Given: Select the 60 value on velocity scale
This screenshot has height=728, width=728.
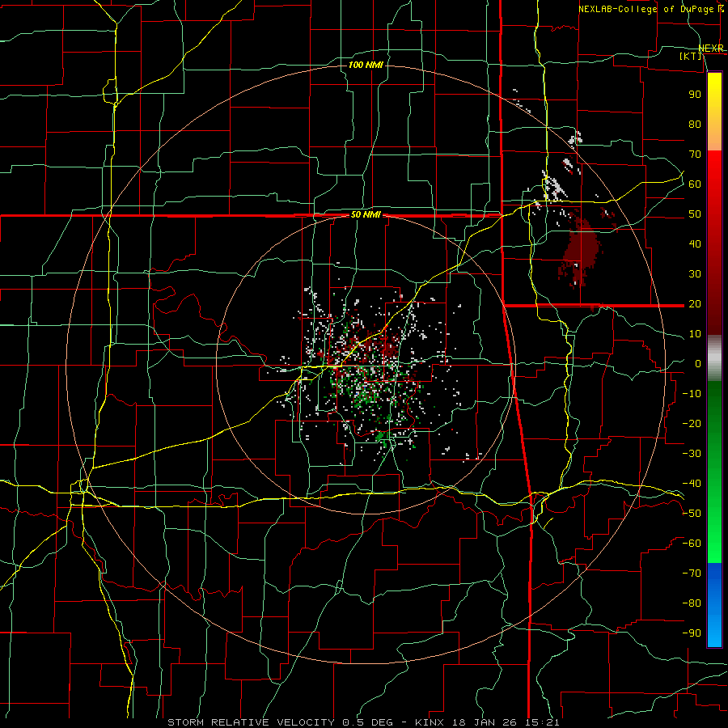Looking at the screenshot, I should [x=695, y=184].
